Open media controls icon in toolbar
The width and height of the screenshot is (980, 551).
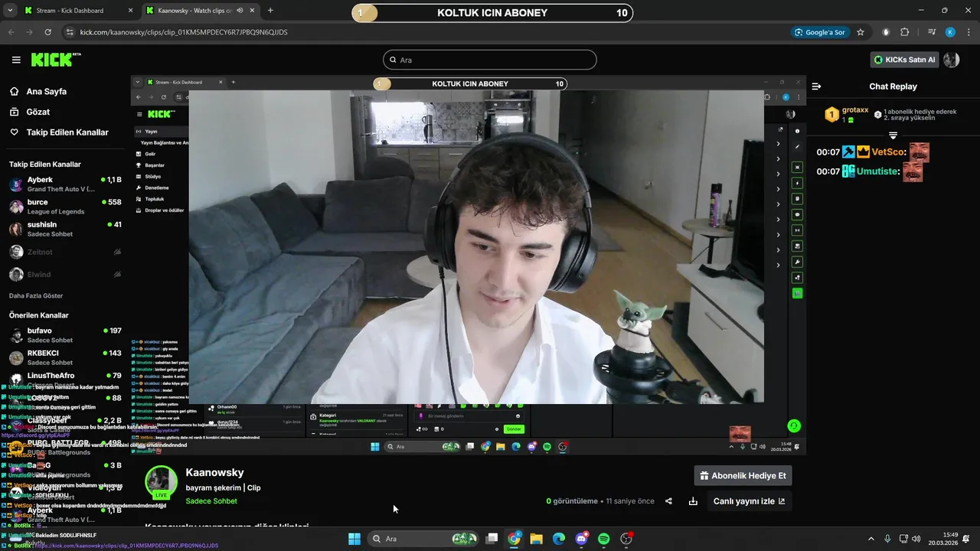[x=932, y=32]
